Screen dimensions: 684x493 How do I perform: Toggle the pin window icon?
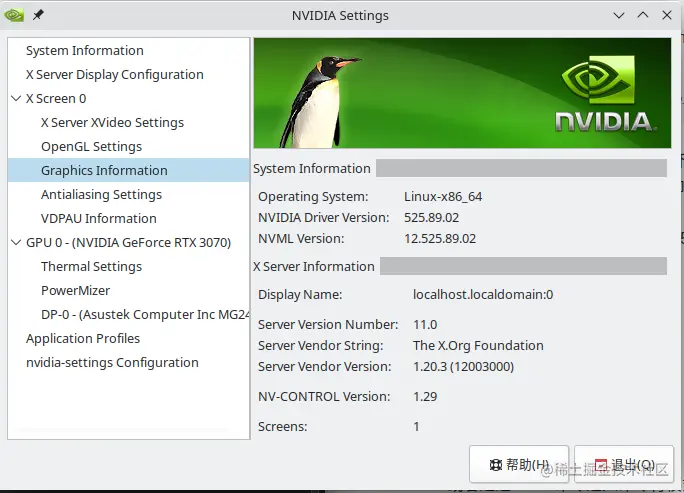(38, 15)
